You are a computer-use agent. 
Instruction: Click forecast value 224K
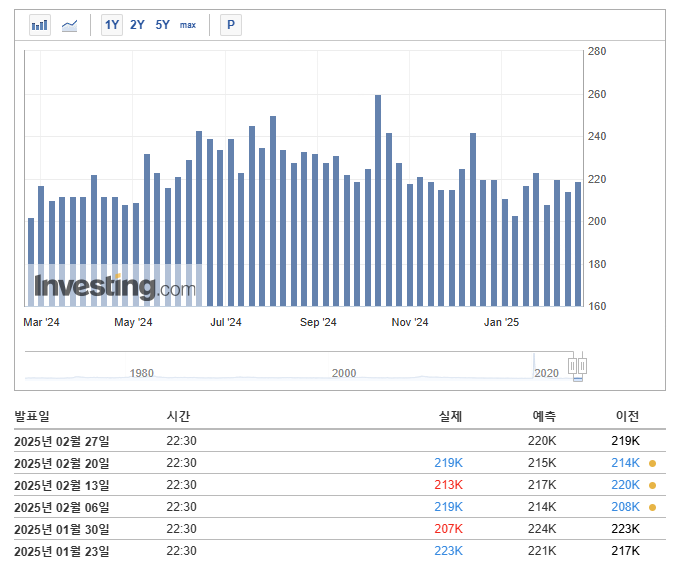(x=542, y=529)
